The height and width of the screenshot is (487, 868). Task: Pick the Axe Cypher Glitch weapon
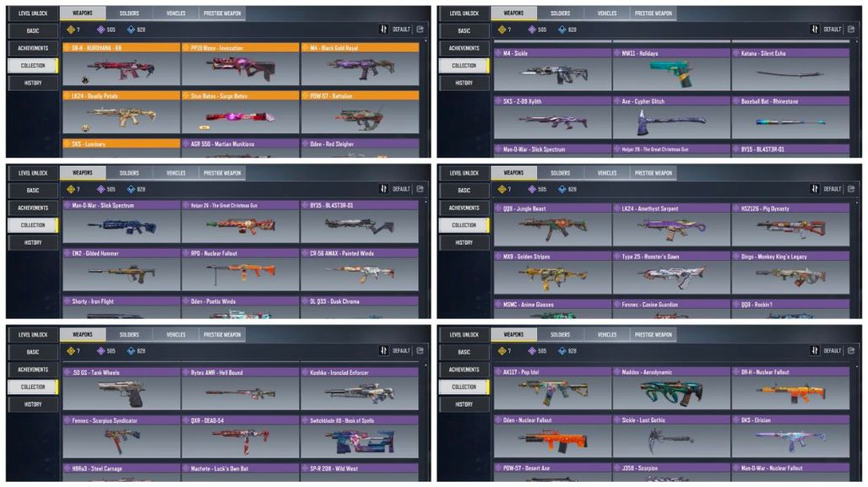pyautogui.click(x=671, y=118)
